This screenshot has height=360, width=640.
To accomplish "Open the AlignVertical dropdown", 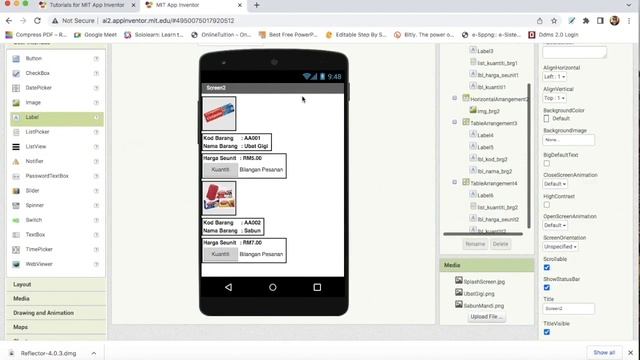I will [554, 98].
